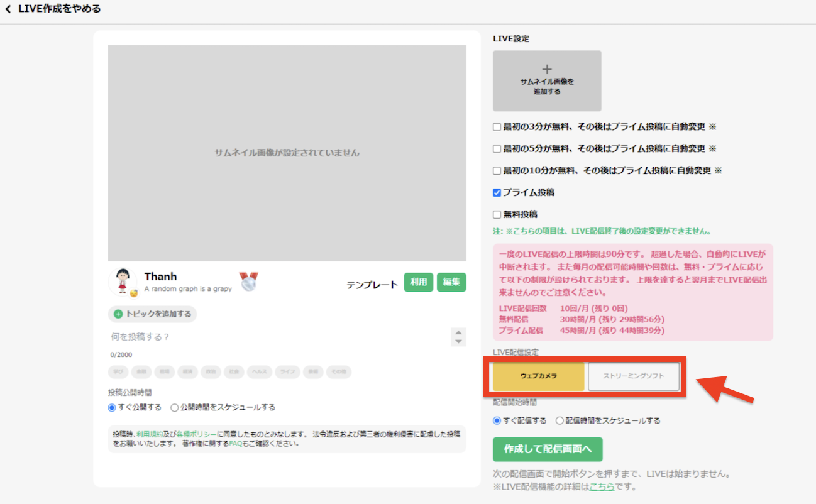Click the plus icon to add thumbnail image

[547, 69]
